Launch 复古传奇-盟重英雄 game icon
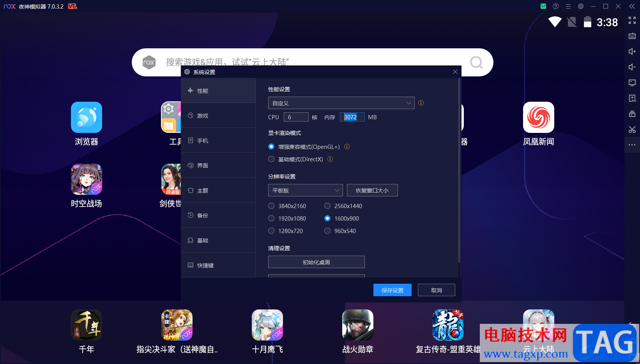This screenshot has width=640, height=364. pos(448,325)
